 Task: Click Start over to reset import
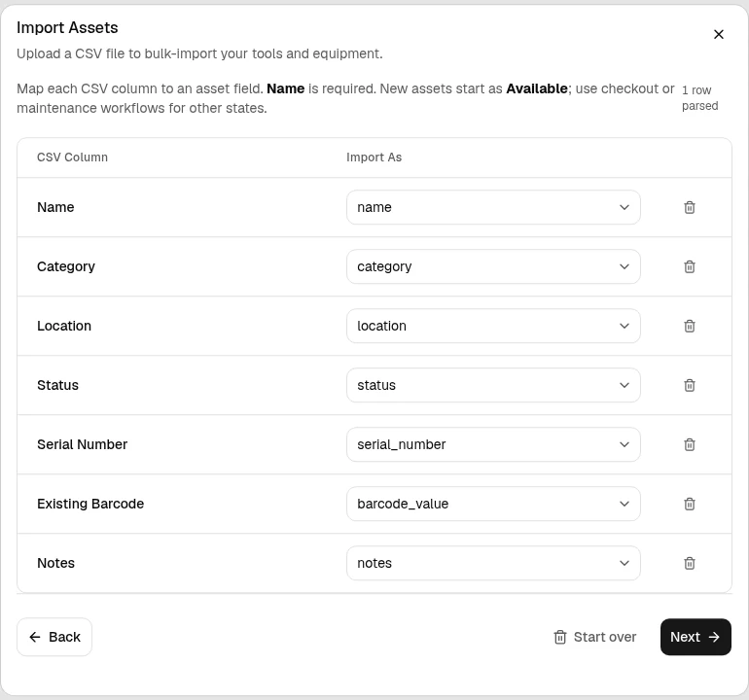coord(594,637)
